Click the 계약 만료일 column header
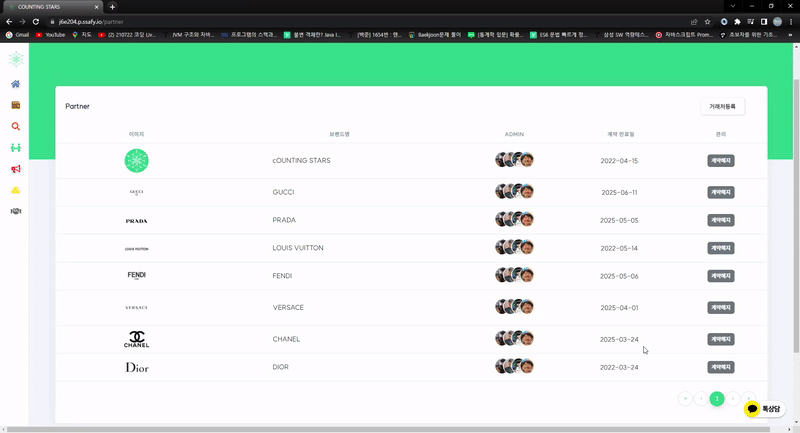This screenshot has width=800, height=433. 620,134
